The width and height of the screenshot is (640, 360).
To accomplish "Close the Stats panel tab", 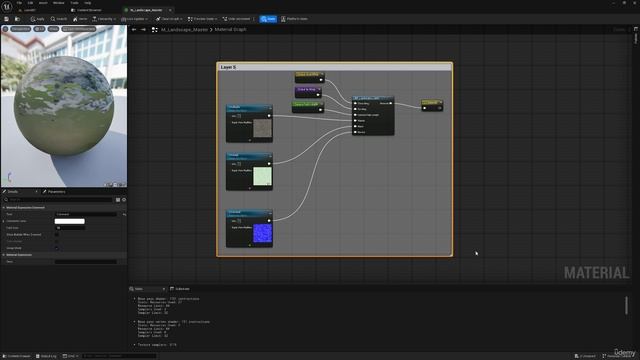I will (164, 289).
